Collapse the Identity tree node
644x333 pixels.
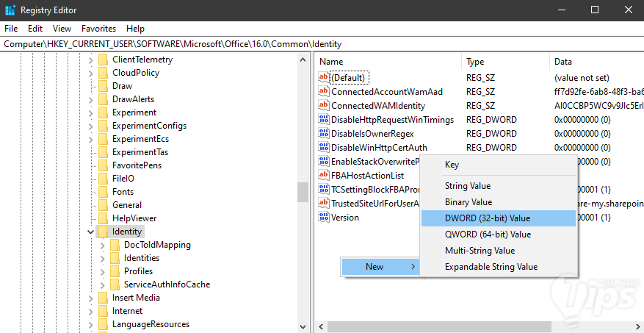click(91, 232)
